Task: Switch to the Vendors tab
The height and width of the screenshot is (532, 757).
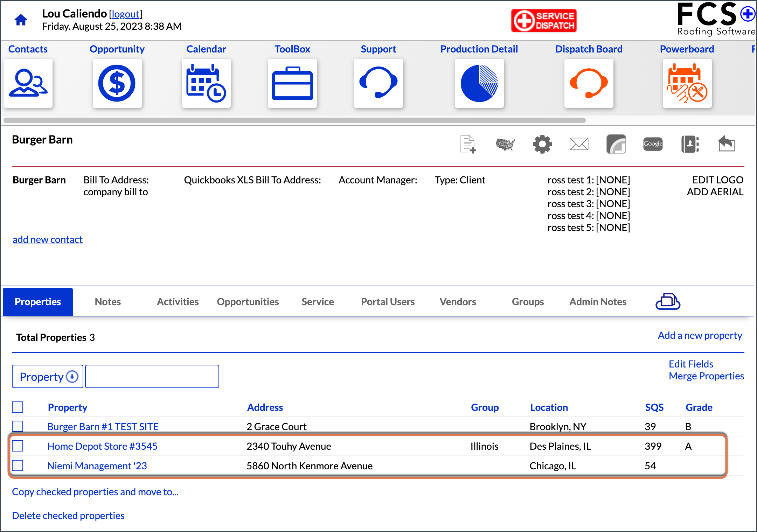Action: click(x=458, y=302)
